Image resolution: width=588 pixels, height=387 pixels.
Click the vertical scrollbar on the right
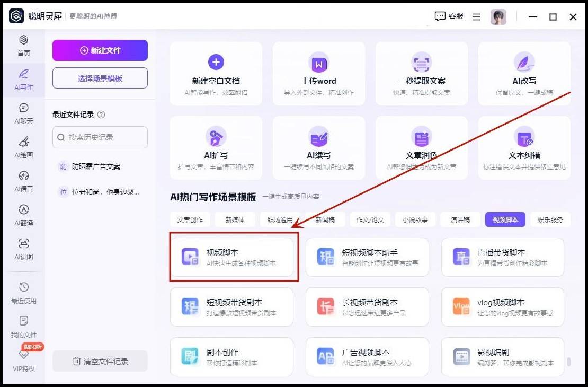(568, 362)
